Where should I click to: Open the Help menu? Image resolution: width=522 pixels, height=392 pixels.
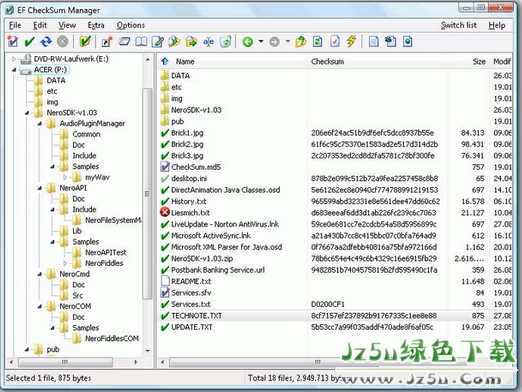click(497, 25)
